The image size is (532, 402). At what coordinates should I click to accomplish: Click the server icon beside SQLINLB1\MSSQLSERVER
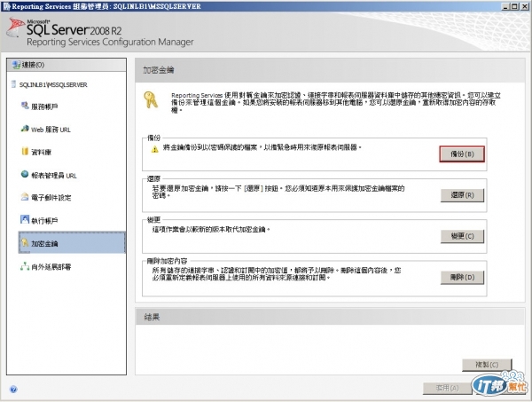click(x=13, y=84)
